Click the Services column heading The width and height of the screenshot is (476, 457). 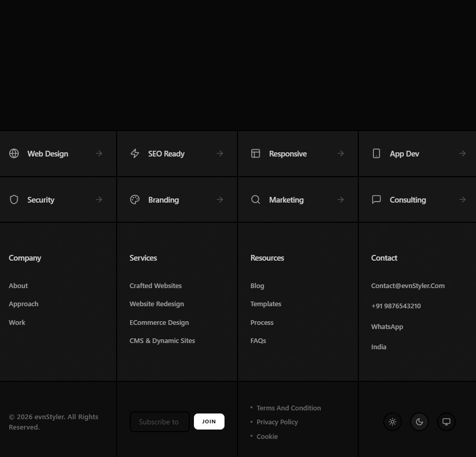click(143, 258)
